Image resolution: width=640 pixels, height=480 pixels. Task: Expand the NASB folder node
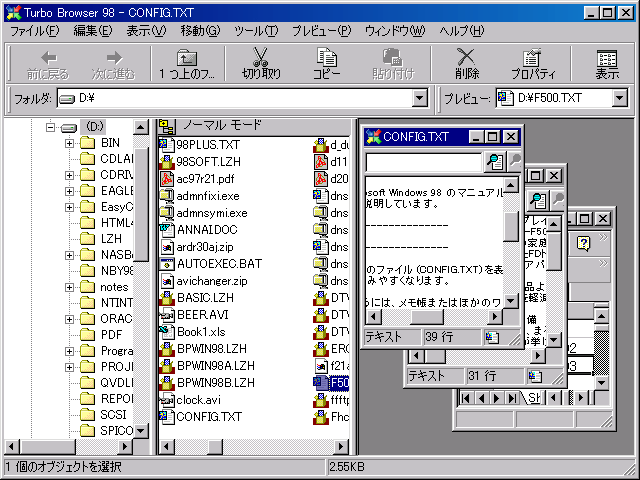(69, 255)
